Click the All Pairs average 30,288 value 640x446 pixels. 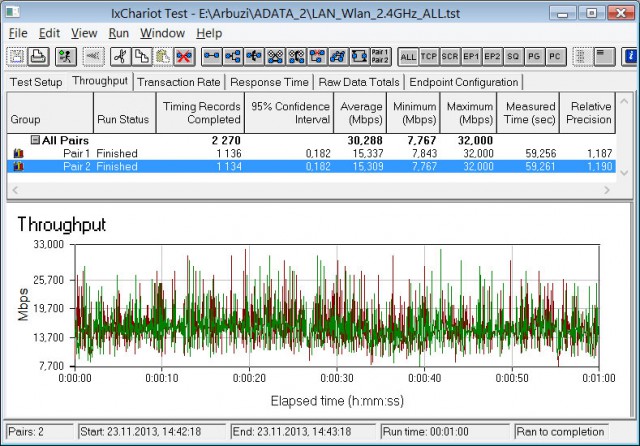pyautogui.click(x=365, y=140)
